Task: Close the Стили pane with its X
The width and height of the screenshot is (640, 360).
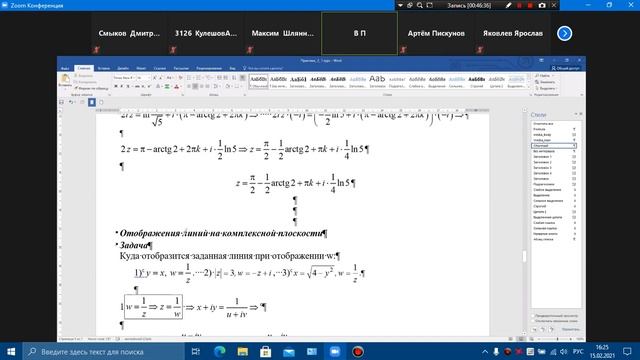Action: click(x=581, y=114)
